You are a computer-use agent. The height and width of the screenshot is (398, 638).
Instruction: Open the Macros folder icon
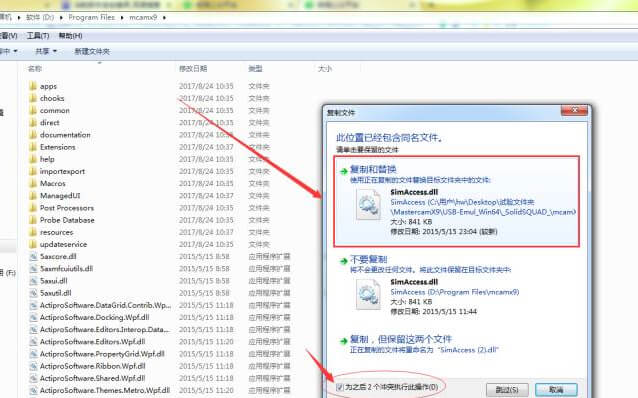[x=33, y=184]
